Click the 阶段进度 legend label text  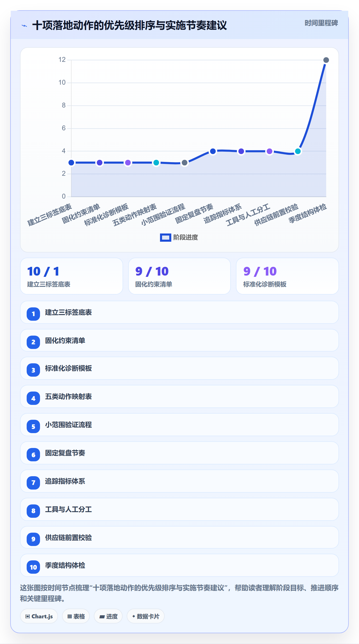pos(186,238)
